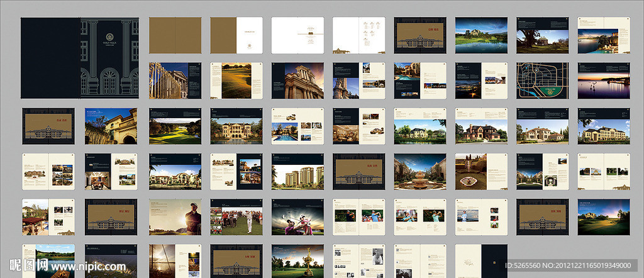Screen dimensions: 644x278
Task: Open the stone colonnade columns spread
Action: [175, 81]
